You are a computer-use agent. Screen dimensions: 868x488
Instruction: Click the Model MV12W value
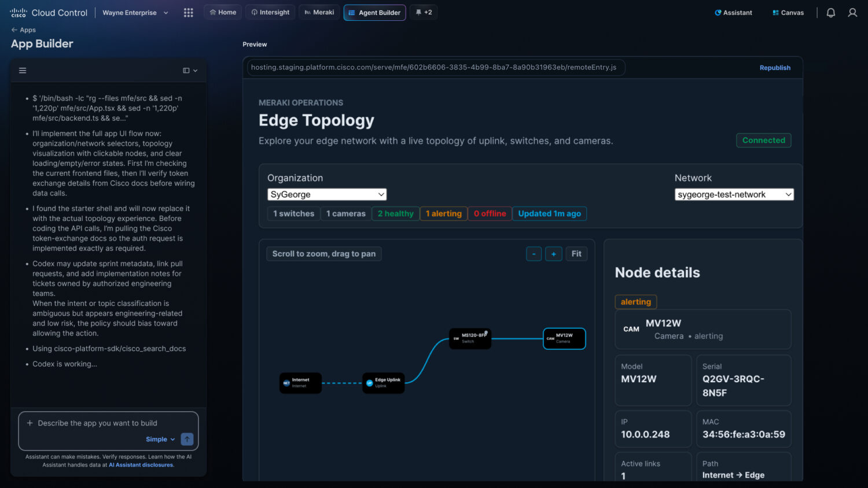coord(639,379)
